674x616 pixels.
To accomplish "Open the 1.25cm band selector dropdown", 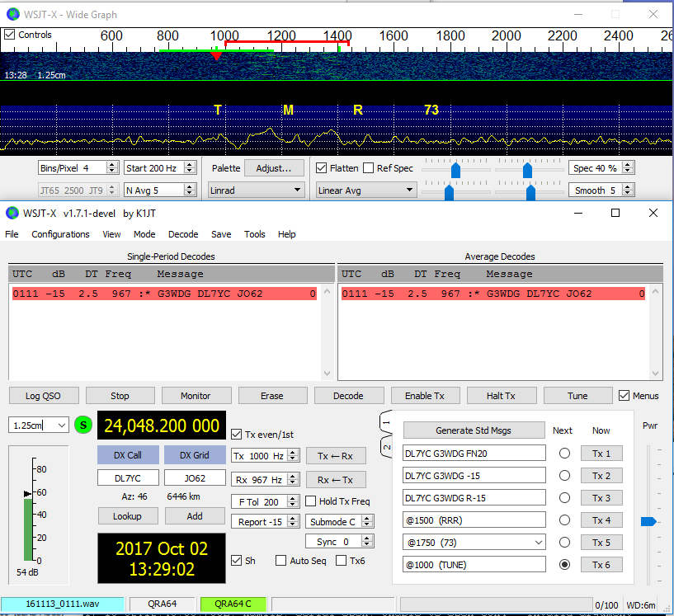I will click(x=60, y=426).
